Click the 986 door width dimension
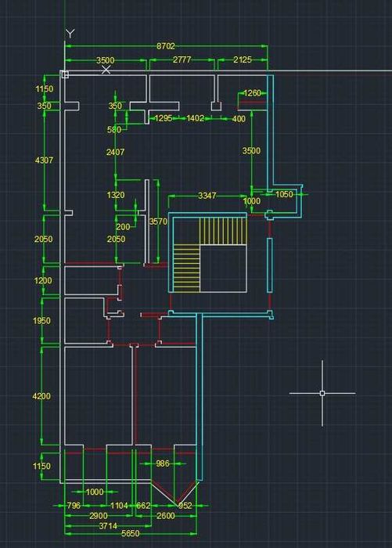 point(163,463)
